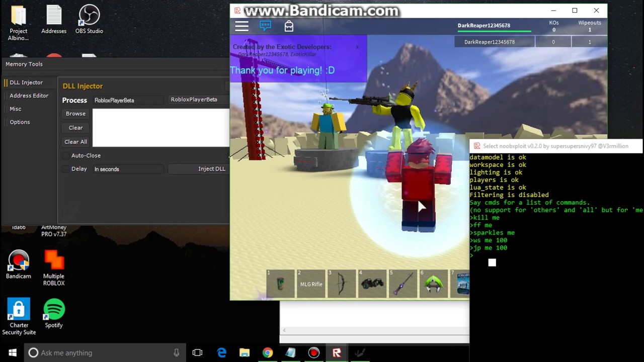The width and height of the screenshot is (644, 362).
Task: Click the scrollbar left arrow below Roblox
Action: coord(284,330)
